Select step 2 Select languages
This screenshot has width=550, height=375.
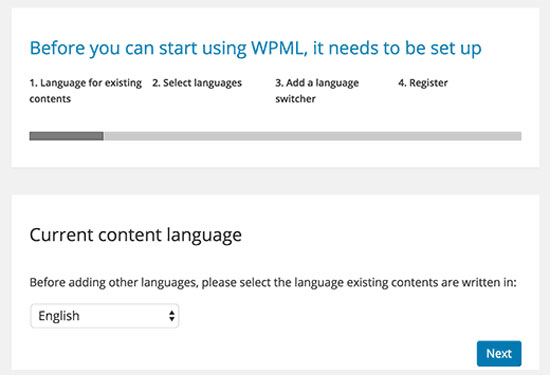[x=197, y=83]
